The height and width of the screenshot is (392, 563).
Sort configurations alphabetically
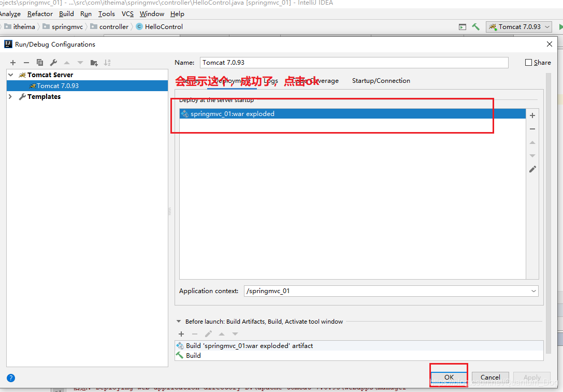tap(107, 63)
